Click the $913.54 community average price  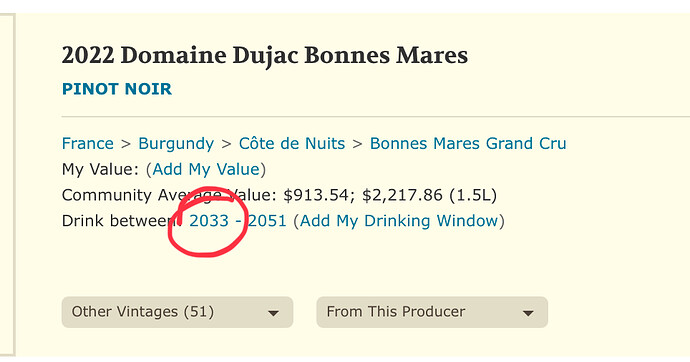pos(316,195)
